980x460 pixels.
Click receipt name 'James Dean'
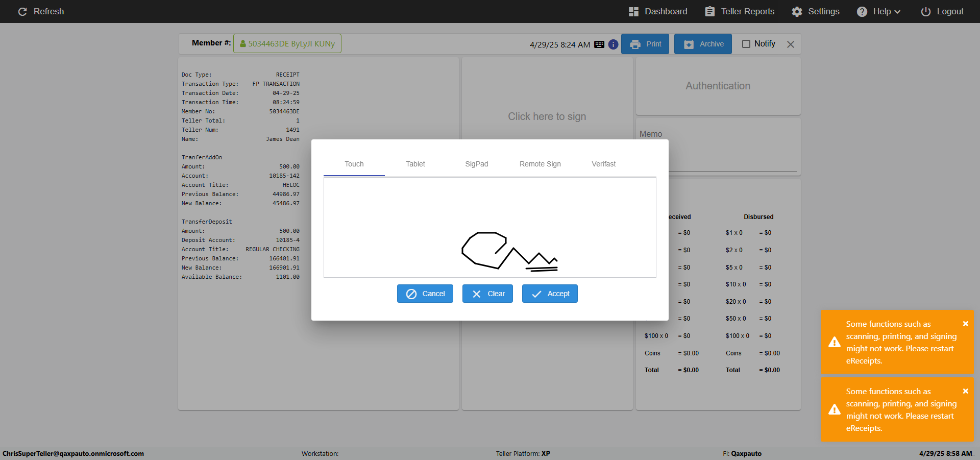[x=283, y=139]
